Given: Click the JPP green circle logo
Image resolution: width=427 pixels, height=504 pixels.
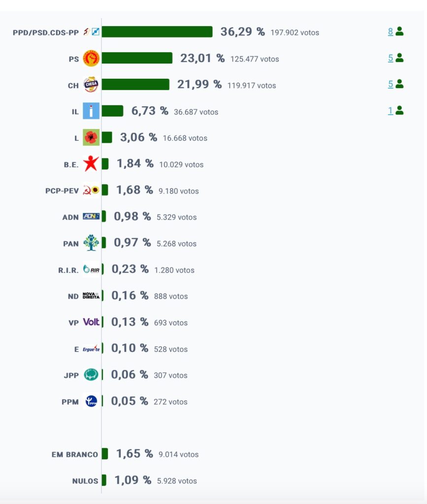Looking at the screenshot, I should pos(91,375).
